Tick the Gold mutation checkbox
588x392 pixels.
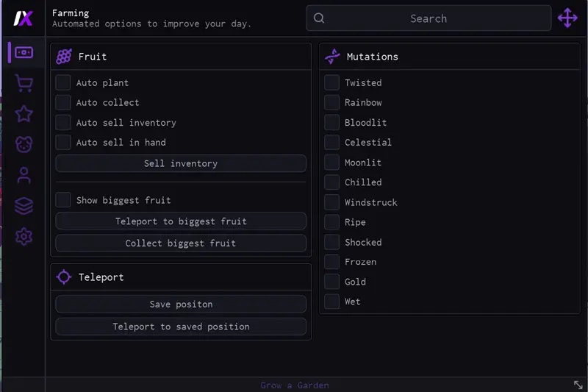pyautogui.click(x=332, y=281)
